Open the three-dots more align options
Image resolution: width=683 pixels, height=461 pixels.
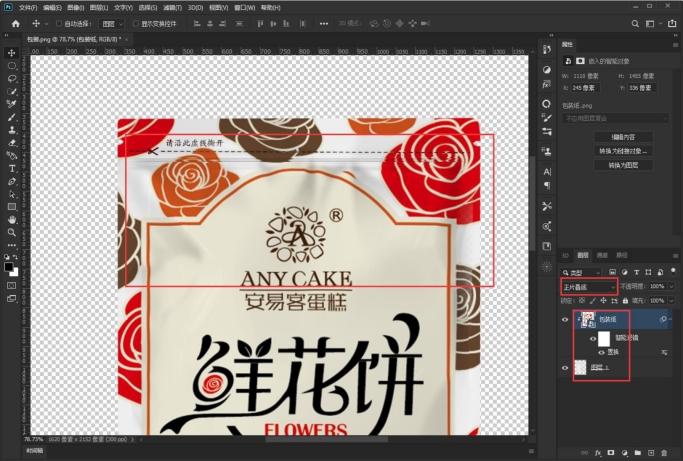click(x=324, y=24)
